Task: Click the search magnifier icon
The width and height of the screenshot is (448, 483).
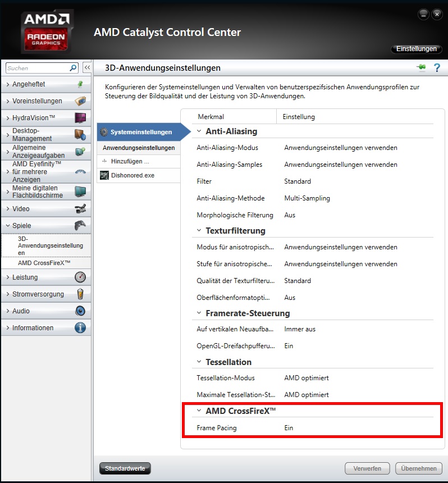Action: [73, 68]
